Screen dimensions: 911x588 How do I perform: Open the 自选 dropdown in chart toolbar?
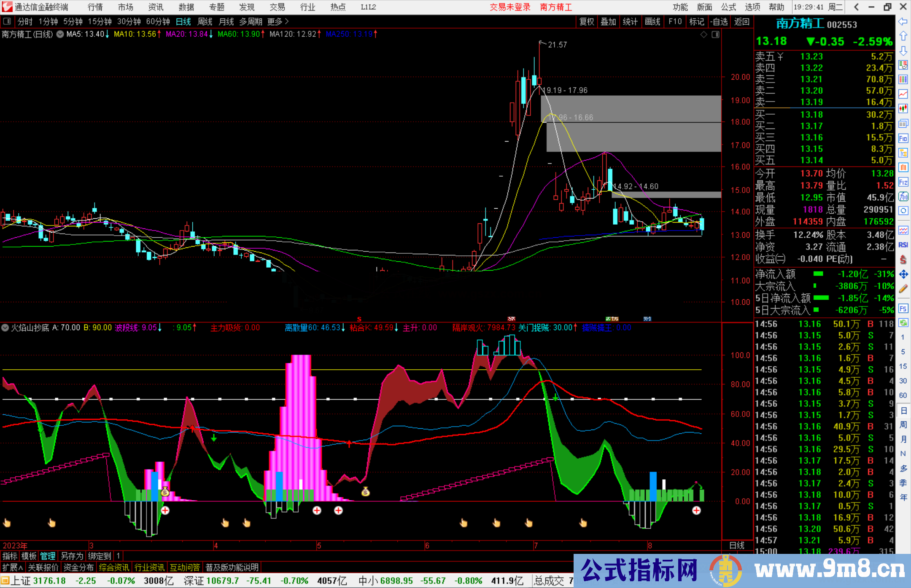point(719,21)
